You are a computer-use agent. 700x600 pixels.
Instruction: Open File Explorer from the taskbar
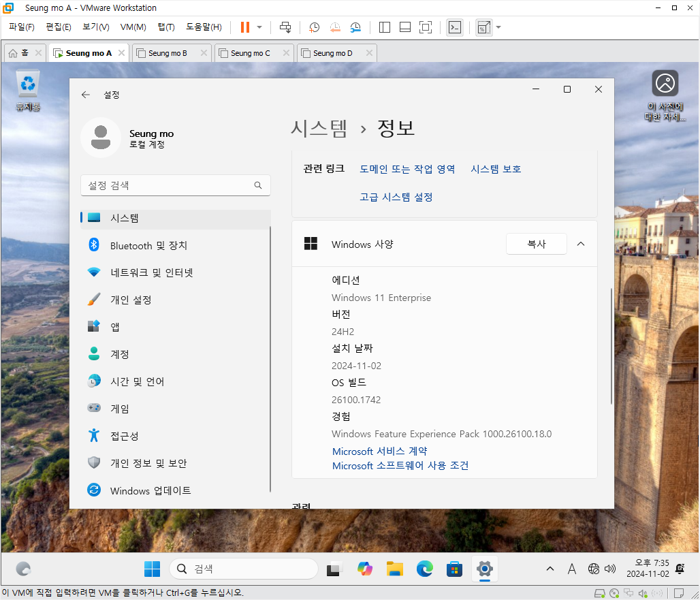[x=395, y=569]
